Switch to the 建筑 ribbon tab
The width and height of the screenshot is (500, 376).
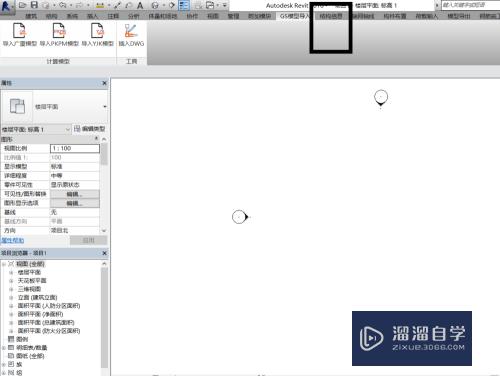click(31, 16)
